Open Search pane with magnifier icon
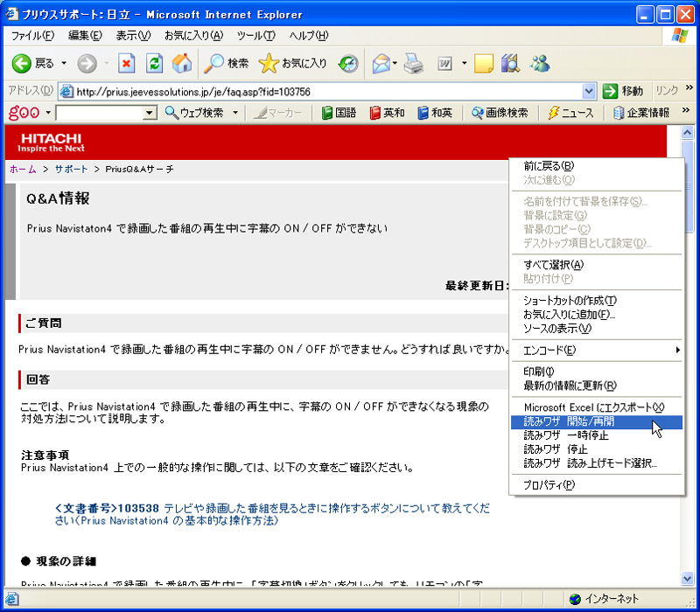The image size is (700, 612). (213, 63)
